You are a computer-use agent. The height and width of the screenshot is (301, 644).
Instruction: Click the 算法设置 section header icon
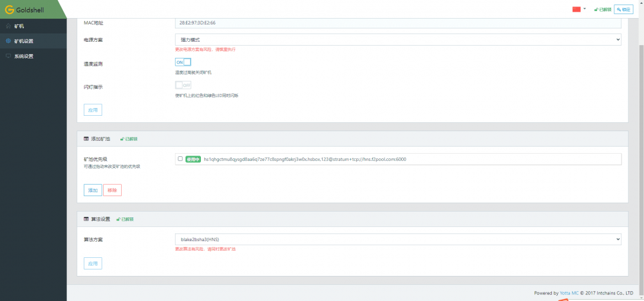pyautogui.click(x=86, y=219)
